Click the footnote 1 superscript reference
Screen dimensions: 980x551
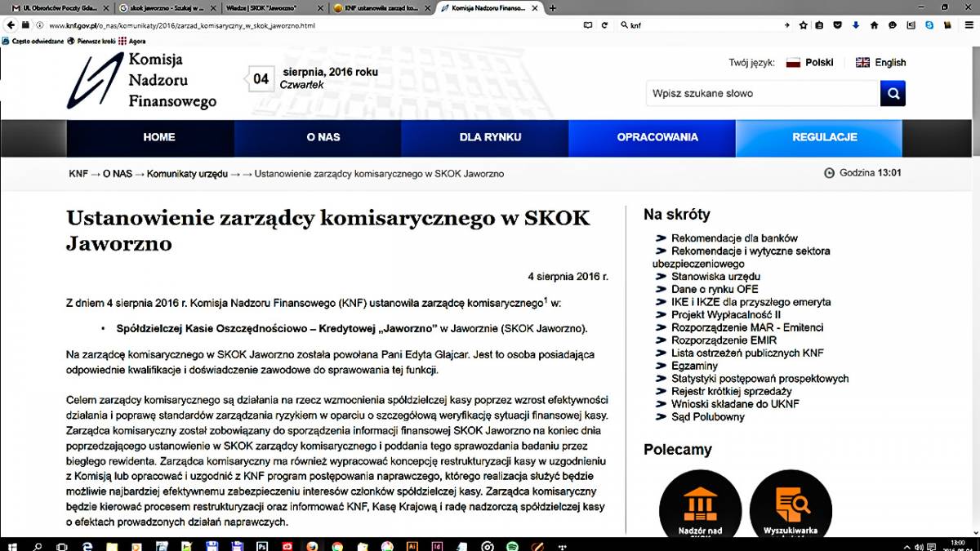(x=546, y=300)
